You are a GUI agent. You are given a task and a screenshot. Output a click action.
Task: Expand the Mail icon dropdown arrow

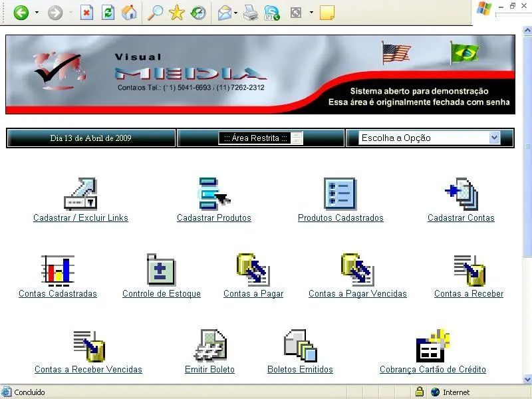[x=235, y=13]
